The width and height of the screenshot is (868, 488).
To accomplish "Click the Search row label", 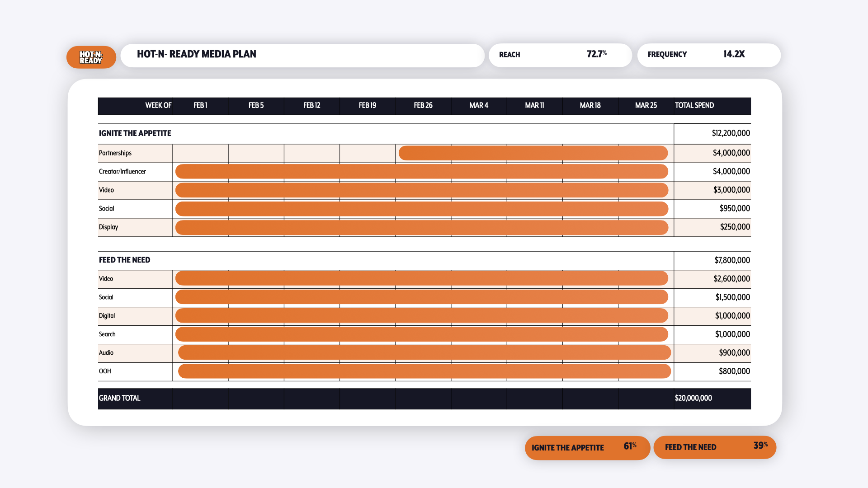I will pyautogui.click(x=107, y=334).
